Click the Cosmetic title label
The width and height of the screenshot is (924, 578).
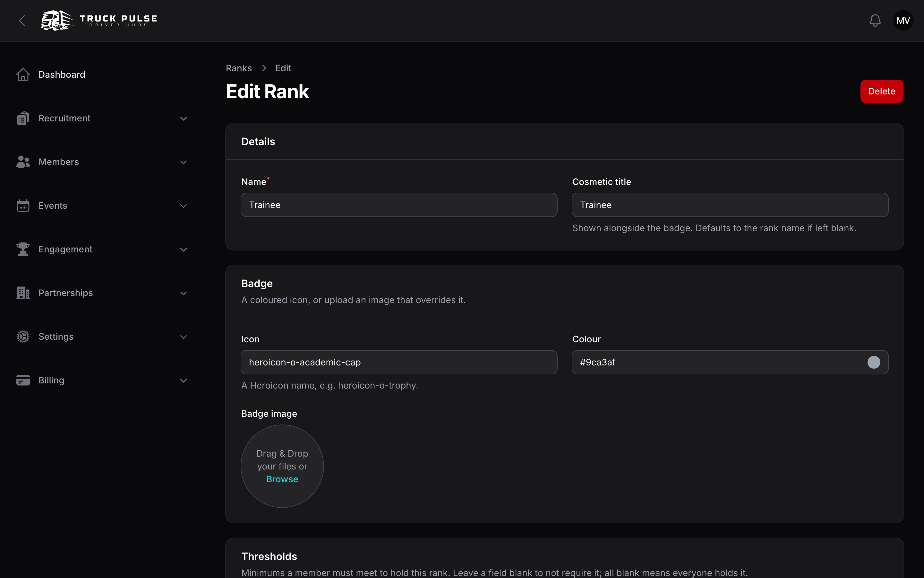(x=602, y=181)
